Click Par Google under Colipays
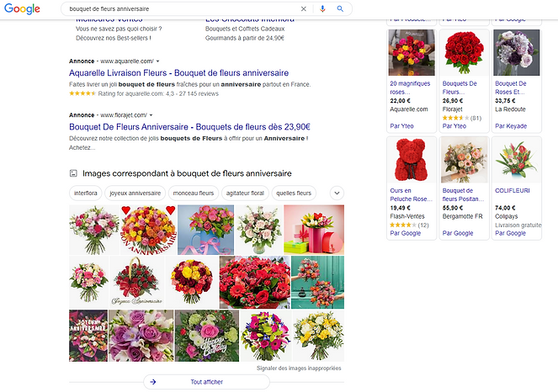This screenshot has width=558, height=392. [510, 233]
